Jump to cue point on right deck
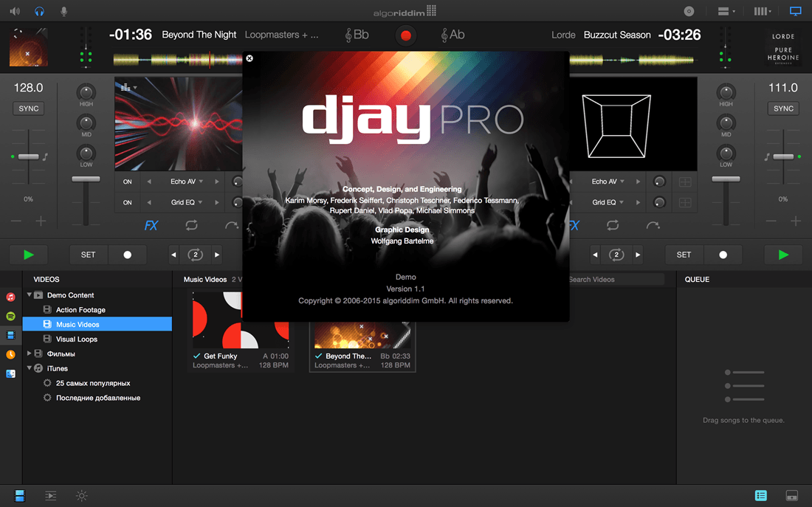This screenshot has width=812, height=507. 723,255
